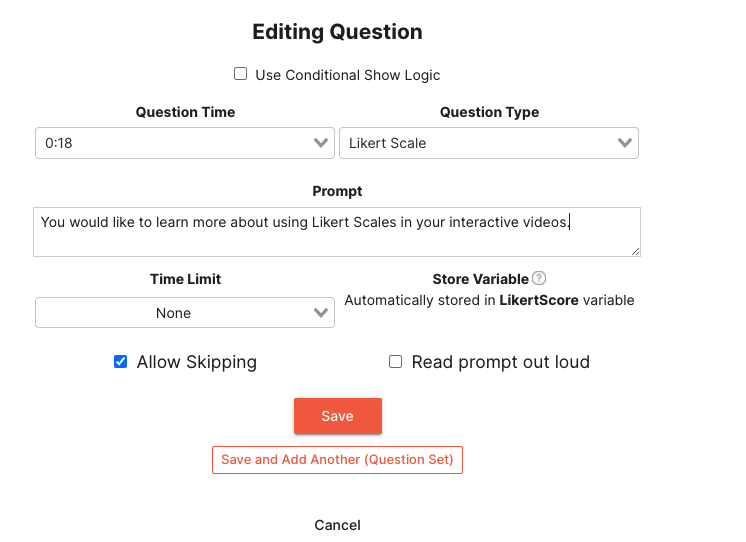Click the resize handle of the Prompt box
746x542 pixels.
[634, 250]
